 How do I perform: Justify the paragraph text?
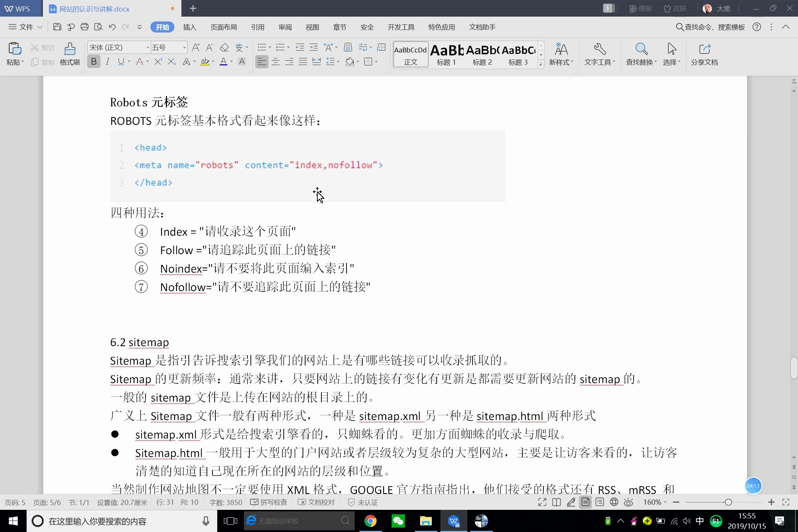tap(303, 62)
